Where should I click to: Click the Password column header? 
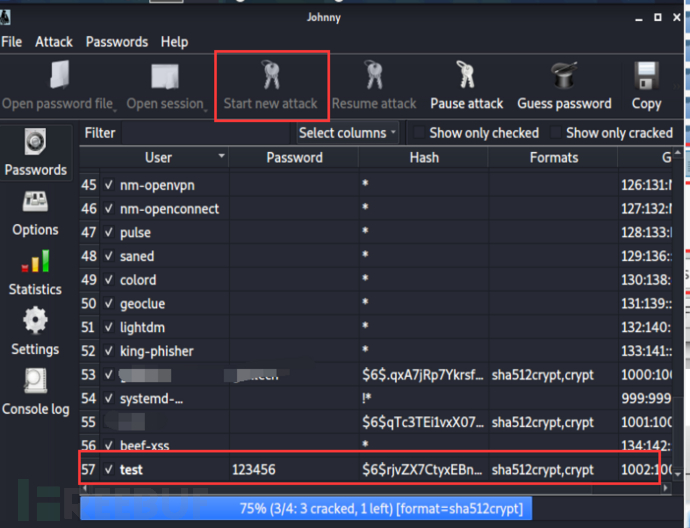click(294, 158)
